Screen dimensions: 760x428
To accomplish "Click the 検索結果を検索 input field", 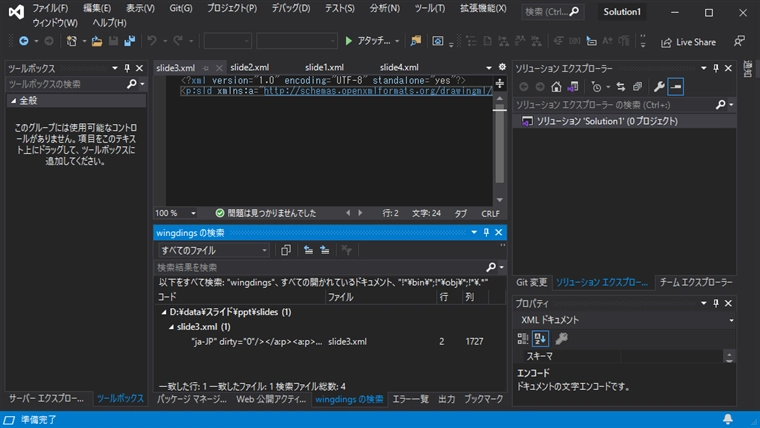I will click(x=320, y=268).
